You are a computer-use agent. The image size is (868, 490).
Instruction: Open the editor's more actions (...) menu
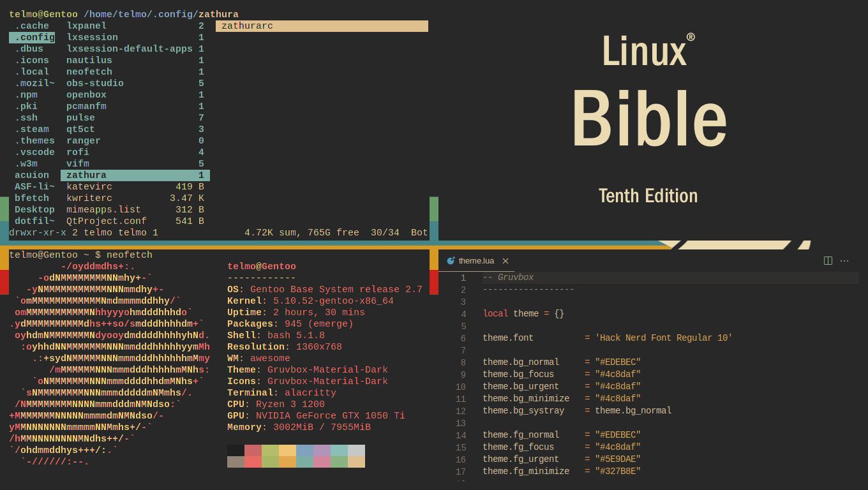844,261
